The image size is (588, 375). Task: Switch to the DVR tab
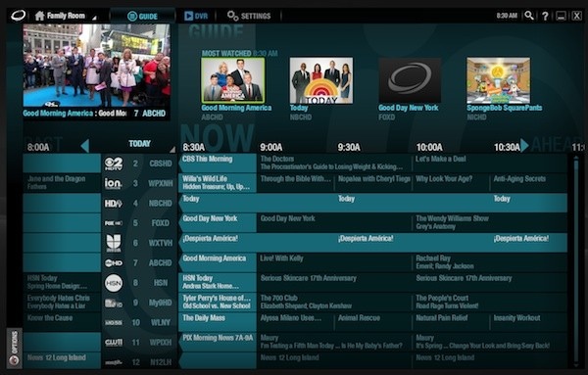pos(196,16)
